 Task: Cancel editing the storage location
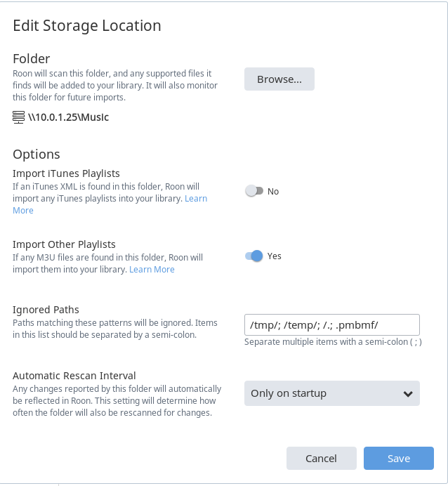(322, 458)
